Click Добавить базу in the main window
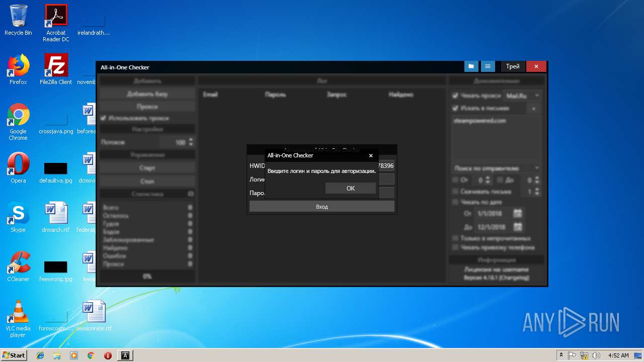The width and height of the screenshot is (644, 362). click(147, 94)
